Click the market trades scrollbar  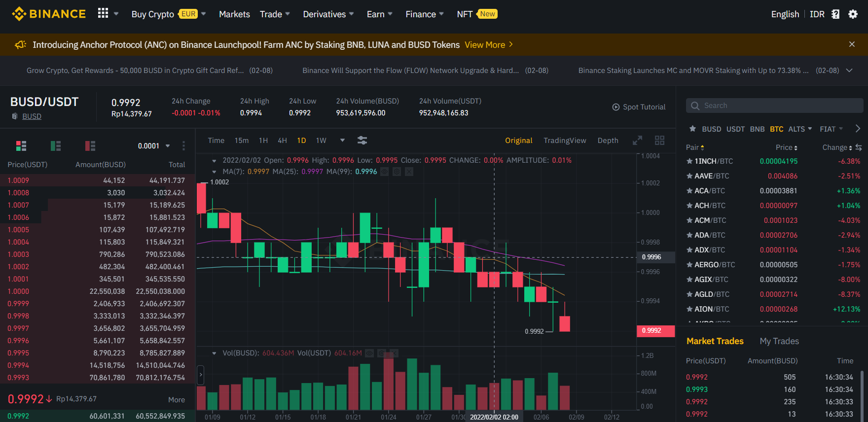[862, 396]
